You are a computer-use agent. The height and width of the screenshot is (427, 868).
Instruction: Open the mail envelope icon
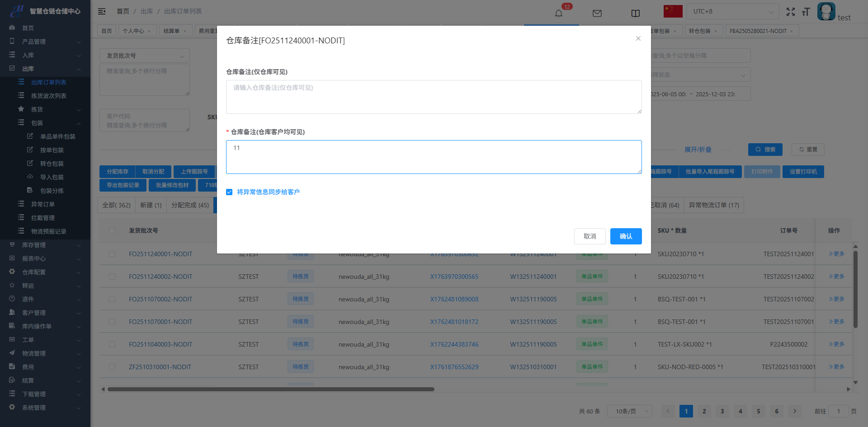(597, 13)
